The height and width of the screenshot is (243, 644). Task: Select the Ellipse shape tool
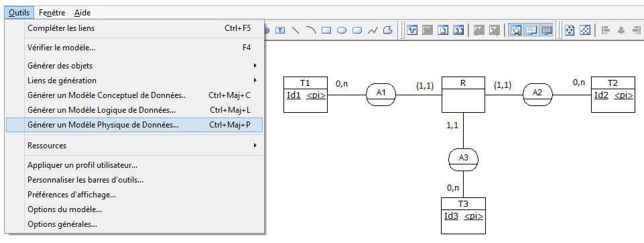tap(342, 30)
